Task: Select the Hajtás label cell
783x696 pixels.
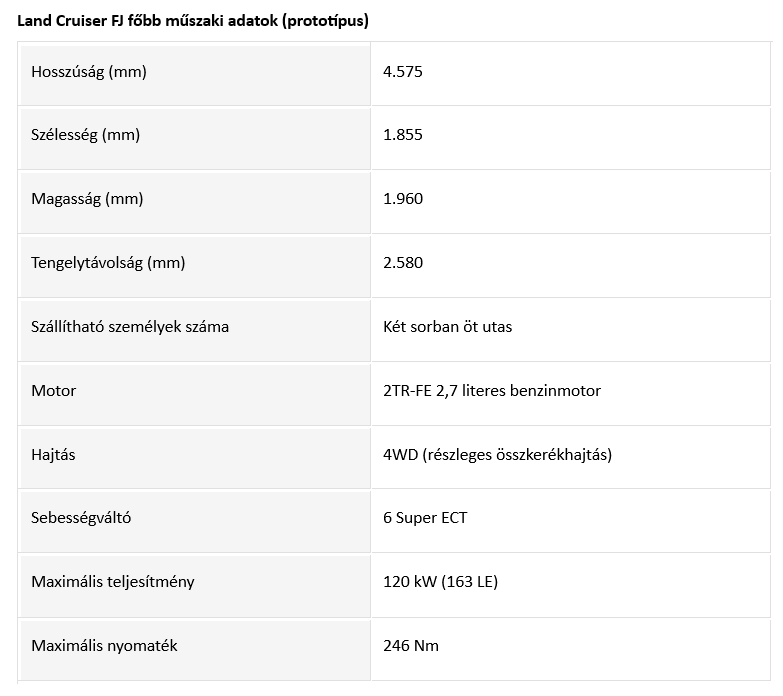Action: [54, 455]
